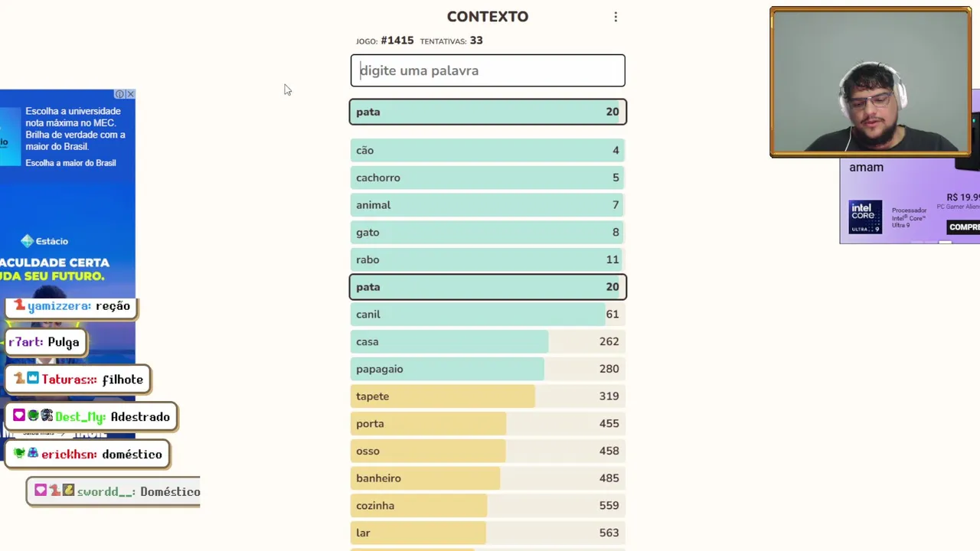Select the word 'cão' row
The width and height of the screenshot is (980, 551).
click(488, 151)
